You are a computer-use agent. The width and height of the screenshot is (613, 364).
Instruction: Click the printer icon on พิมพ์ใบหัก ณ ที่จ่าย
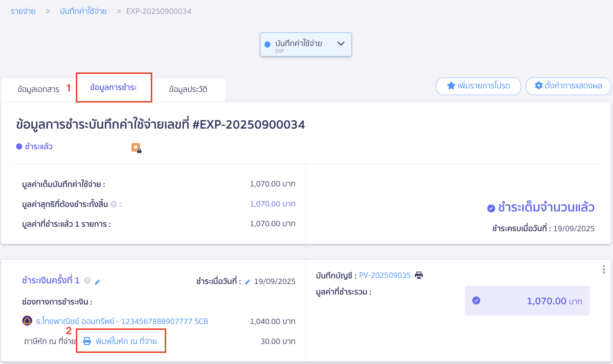[88, 341]
